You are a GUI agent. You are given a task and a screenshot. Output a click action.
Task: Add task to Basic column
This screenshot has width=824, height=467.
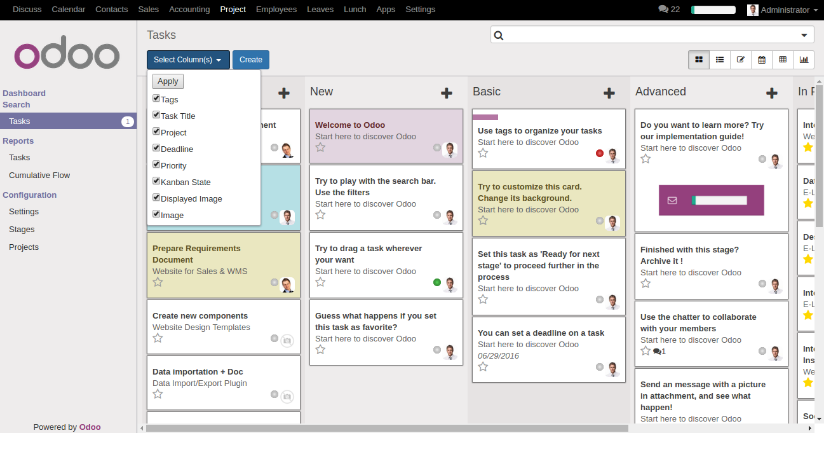pos(609,94)
